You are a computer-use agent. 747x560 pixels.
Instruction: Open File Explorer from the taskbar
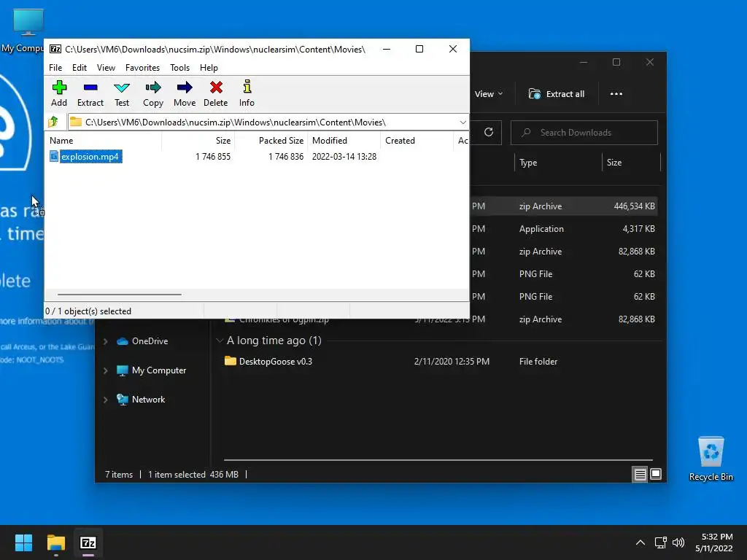pyautogui.click(x=56, y=542)
